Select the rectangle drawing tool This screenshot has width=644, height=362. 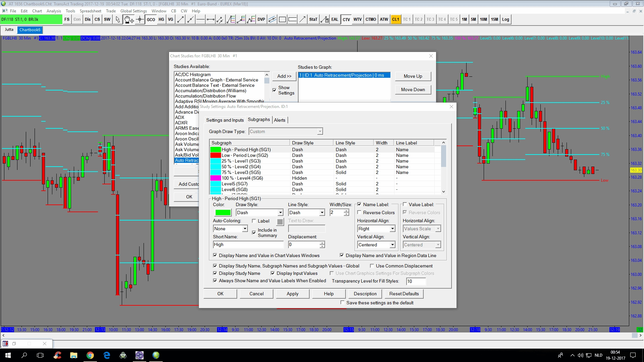282,19
